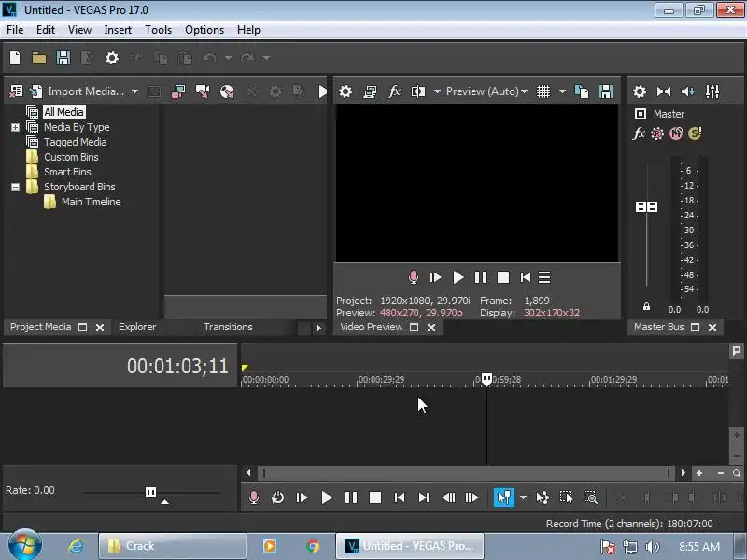
Task: Select Smart Bins folder
Action: coord(67,172)
